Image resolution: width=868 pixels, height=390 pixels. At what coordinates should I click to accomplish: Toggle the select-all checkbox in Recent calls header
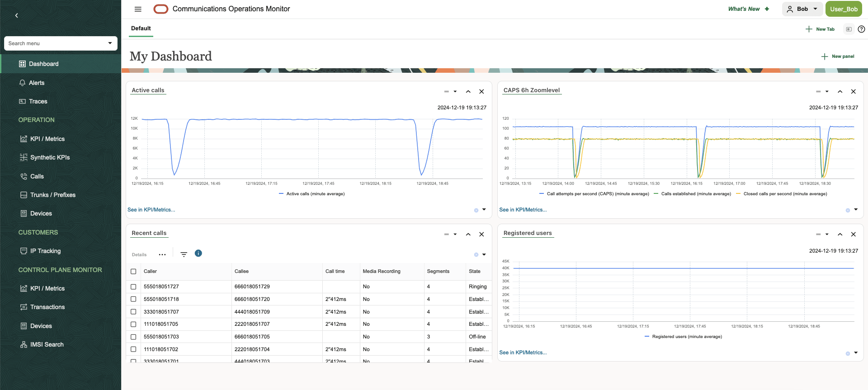point(133,272)
